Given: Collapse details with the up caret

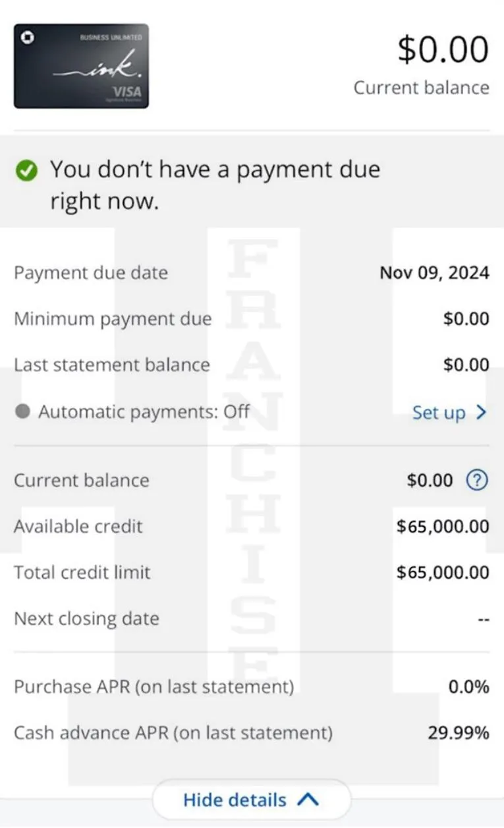Looking at the screenshot, I should [308, 800].
